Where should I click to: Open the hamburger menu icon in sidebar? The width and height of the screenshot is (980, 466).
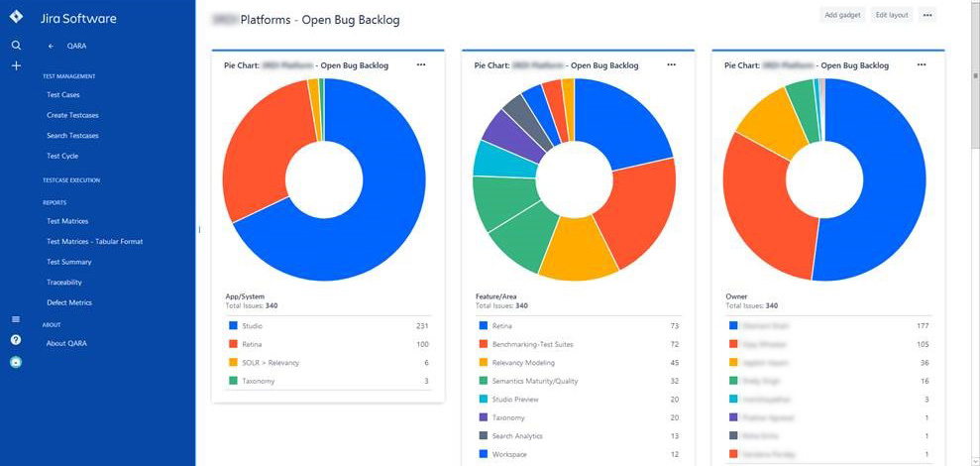tap(16, 319)
